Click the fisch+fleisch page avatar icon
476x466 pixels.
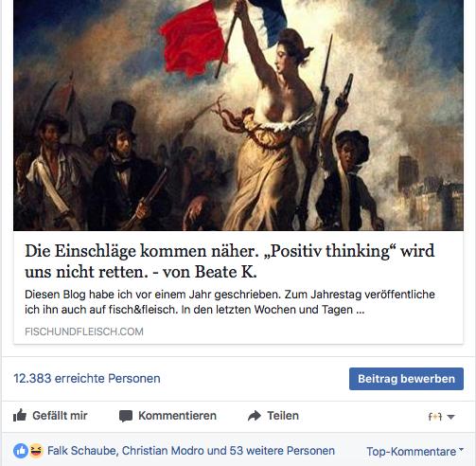435,417
